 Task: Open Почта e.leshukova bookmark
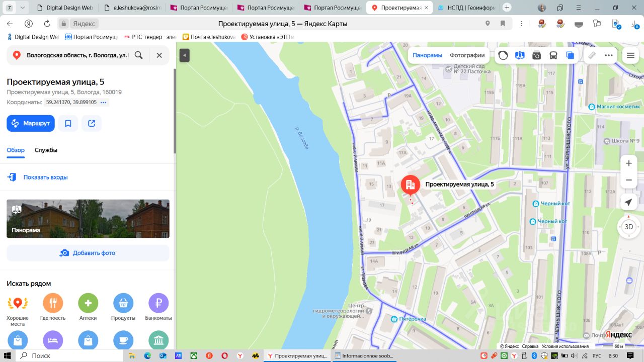209,37
